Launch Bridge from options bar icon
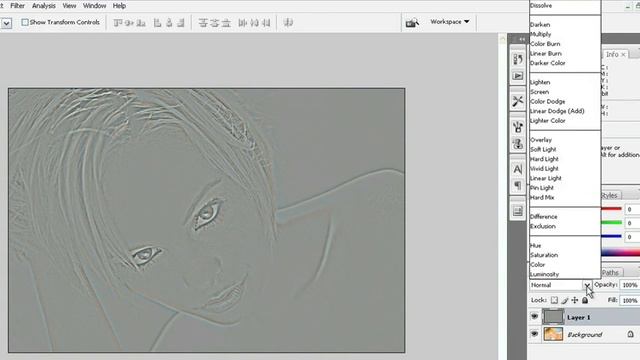Viewport: 640px width, 360px height. [x=412, y=22]
